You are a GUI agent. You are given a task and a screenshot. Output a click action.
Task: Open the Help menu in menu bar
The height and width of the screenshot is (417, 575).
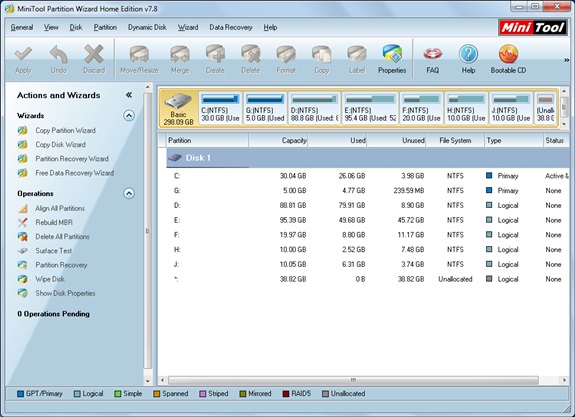[x=270, y=27]
